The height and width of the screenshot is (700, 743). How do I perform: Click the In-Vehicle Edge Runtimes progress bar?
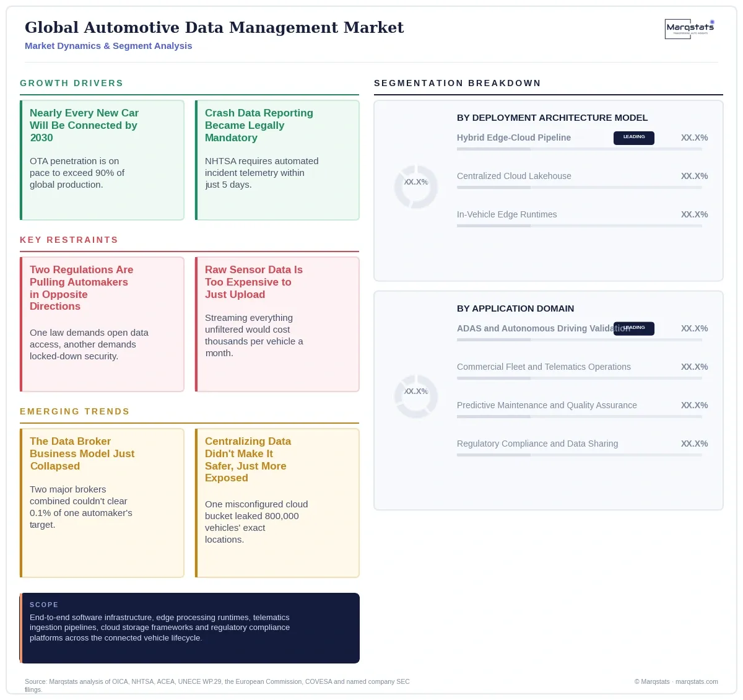(580, 226)
